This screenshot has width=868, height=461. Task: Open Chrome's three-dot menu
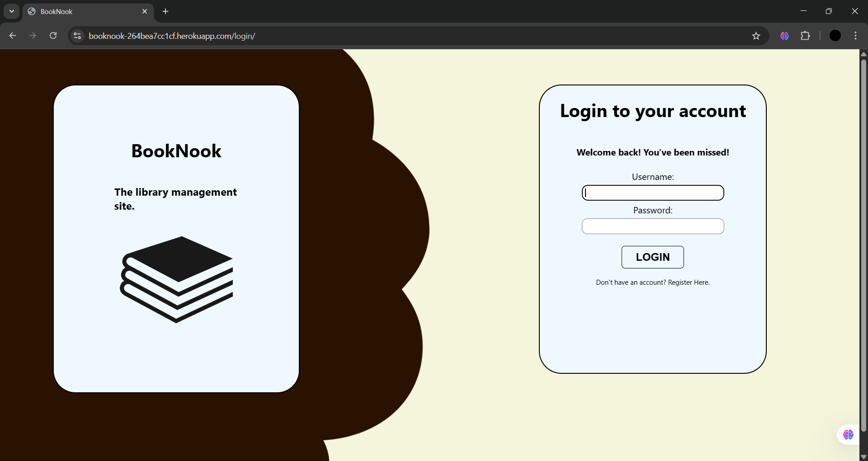click(855, 36)
